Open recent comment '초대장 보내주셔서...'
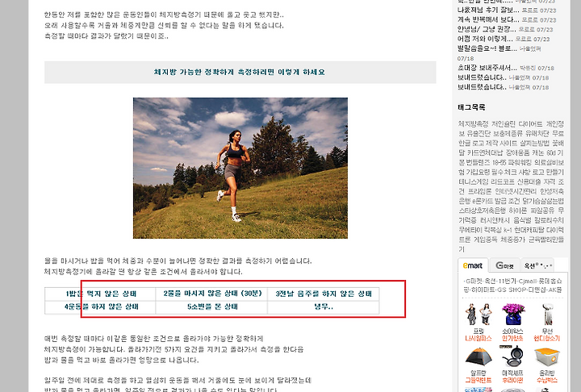The height and width of the screenshot is (392, 581). coord(487,68)
